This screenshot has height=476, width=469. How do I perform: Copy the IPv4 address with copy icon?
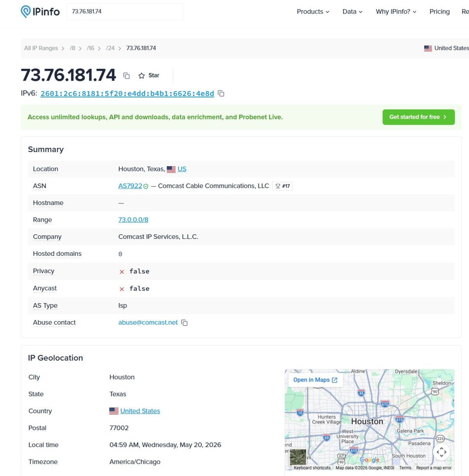[x=126, y=75]
